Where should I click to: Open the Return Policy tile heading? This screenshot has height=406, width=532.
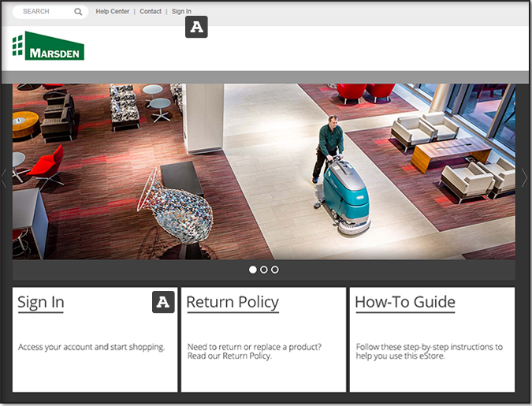click(x=233, y=302)
